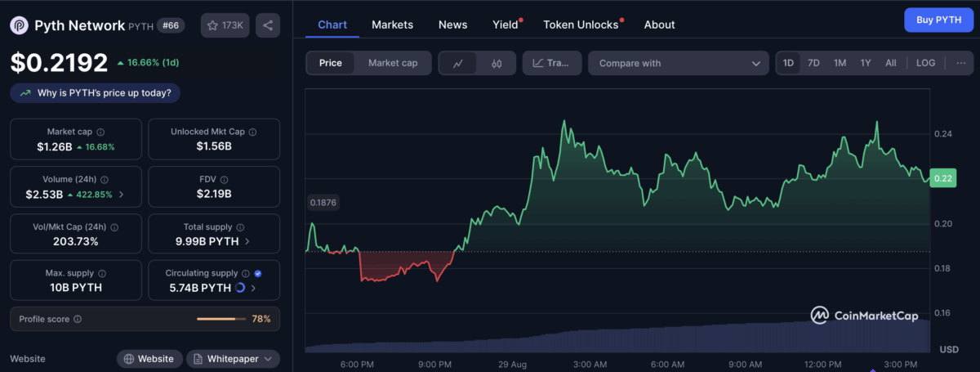Click the Pyth Network logo icon
This screenshot has width=980, height=372.
20,25
